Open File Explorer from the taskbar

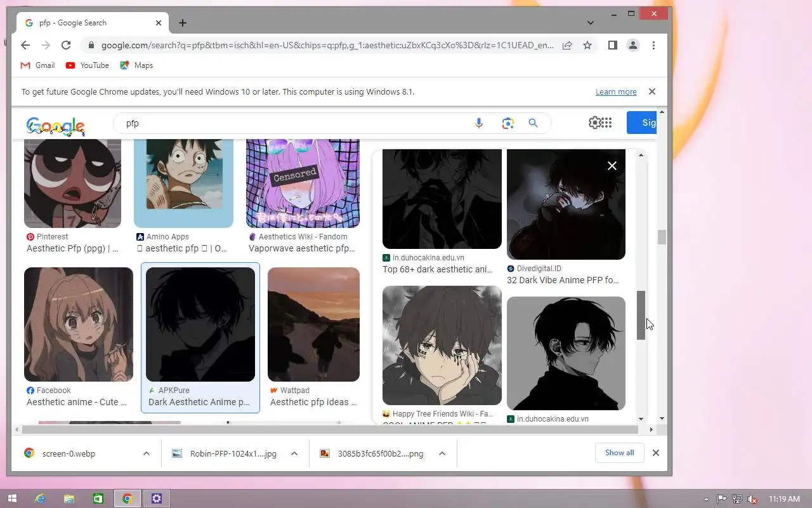69,498
